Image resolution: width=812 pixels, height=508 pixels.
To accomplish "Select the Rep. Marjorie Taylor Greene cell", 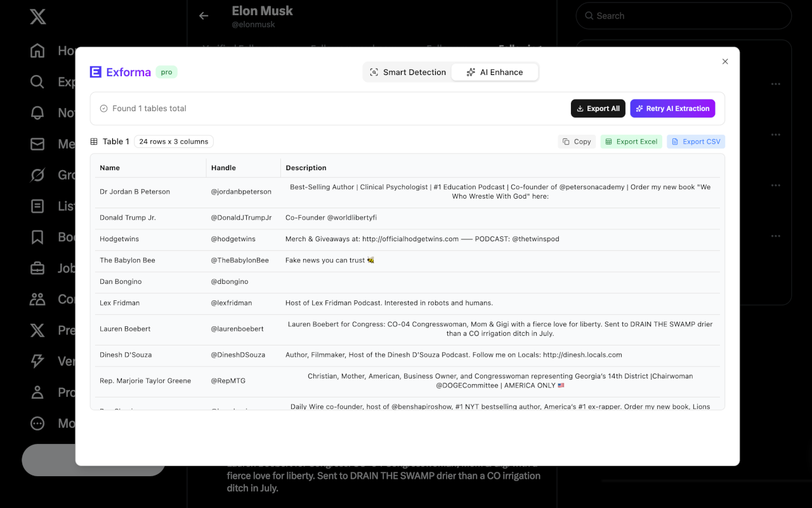I will pos(150,381).
